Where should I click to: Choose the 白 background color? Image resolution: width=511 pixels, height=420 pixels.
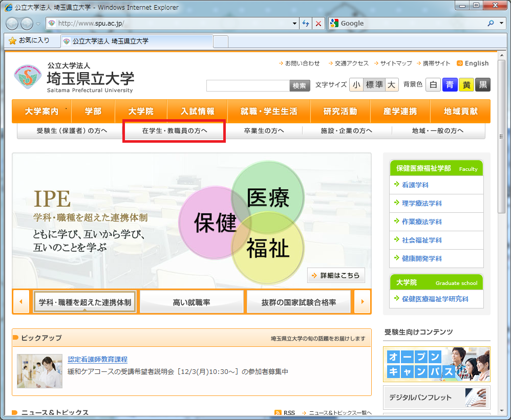(x=433, y=85)
